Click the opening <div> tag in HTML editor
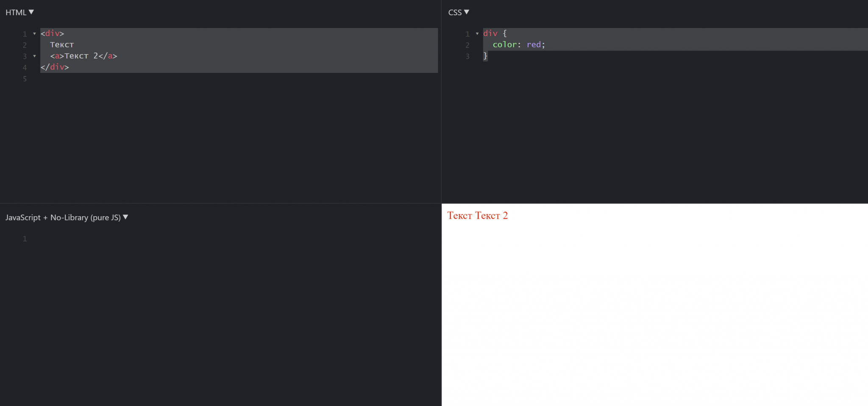The height and width of the screenshot is (406, 868). pyautogui.click(x=52, y=33)
